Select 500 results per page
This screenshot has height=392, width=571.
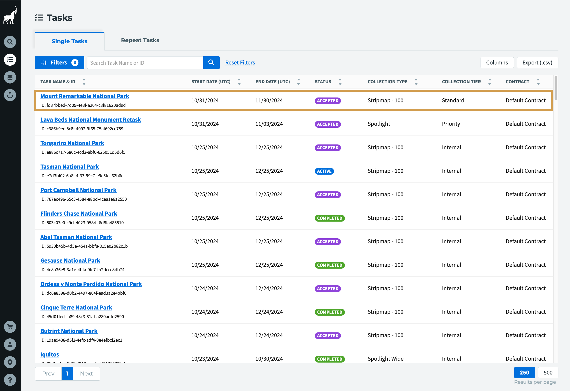pyautogui.click(x=548, y=373)
